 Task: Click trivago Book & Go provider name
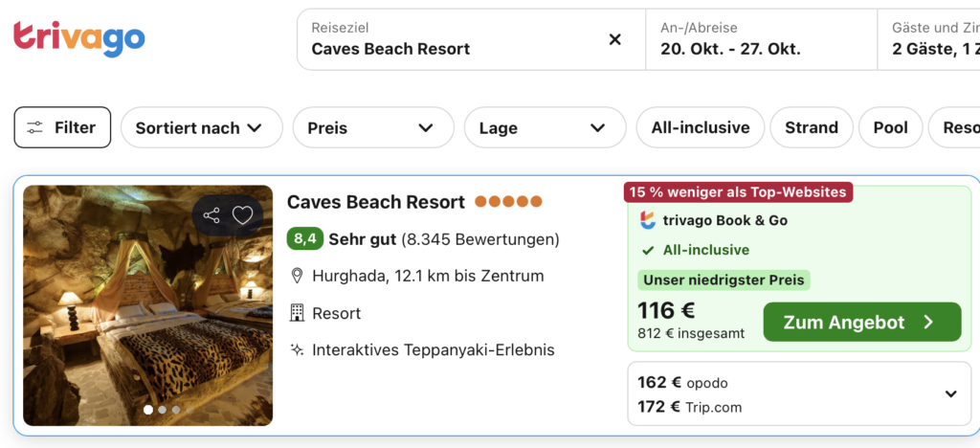pyautogui.click(x=725, y=220)
